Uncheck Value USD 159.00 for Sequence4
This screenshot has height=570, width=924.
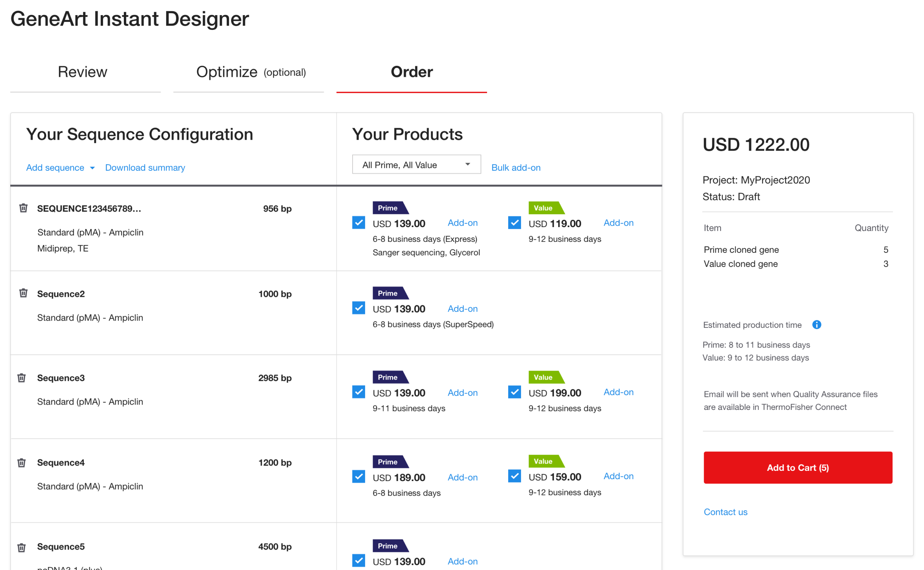pos(514,476)
